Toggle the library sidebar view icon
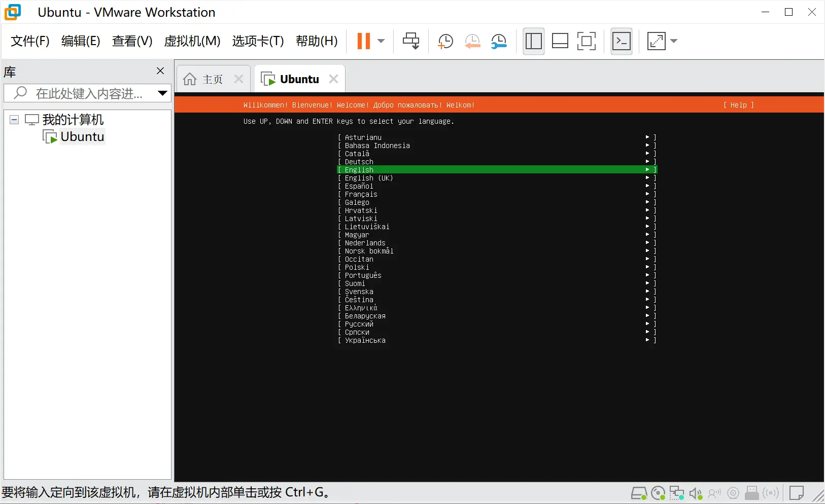This screenshot has height=504, width=825. (x=533, y=41)
